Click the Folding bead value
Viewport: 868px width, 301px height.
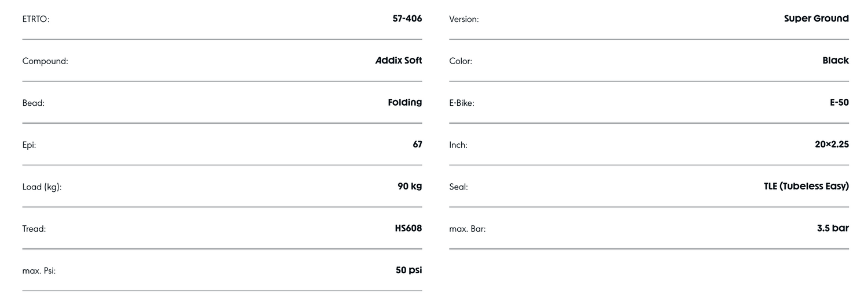(404, 102)
